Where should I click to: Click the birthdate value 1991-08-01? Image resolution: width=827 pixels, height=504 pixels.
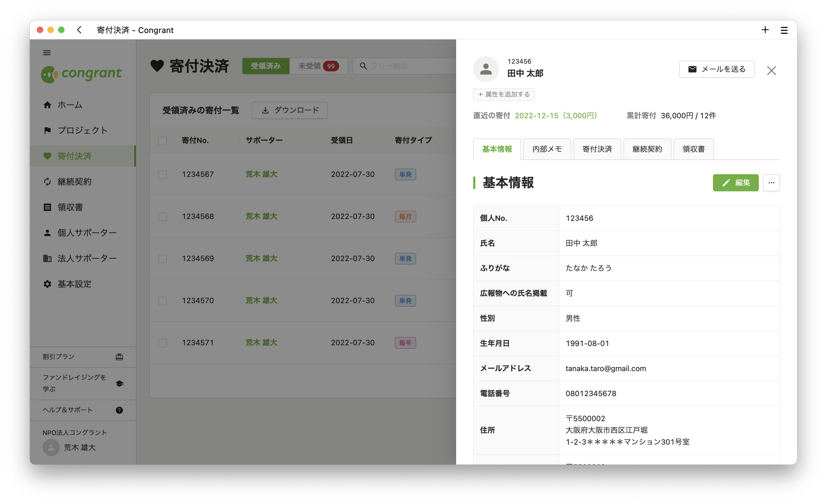(x=587, y=344)
